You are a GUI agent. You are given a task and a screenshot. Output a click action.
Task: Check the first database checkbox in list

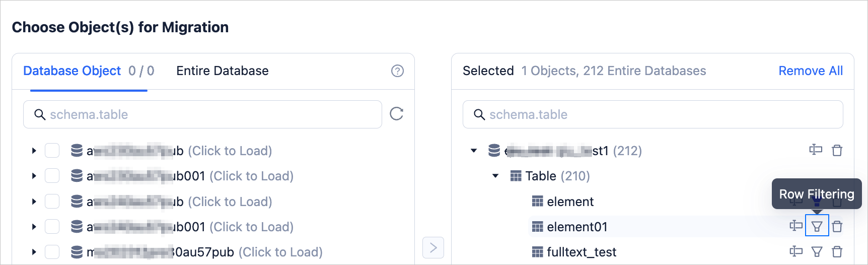coord(52,151)
